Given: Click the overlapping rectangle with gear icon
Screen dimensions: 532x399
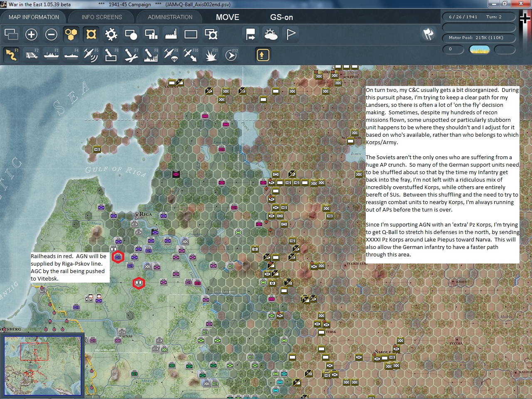Looking at the screenshot, I should (x=211, y=34).
